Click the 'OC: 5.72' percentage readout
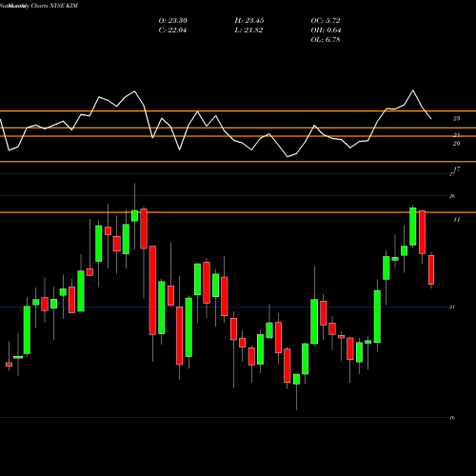476x476 pixels. coord(326,21)
